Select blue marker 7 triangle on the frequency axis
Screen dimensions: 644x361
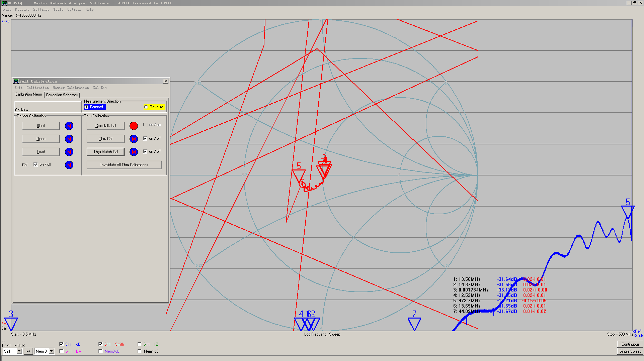click(x=414, y=324)
